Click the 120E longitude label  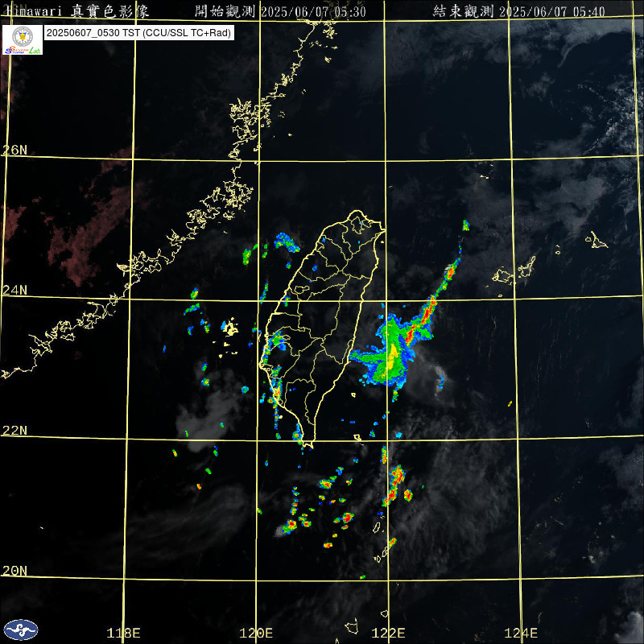(x=256, y=633)
